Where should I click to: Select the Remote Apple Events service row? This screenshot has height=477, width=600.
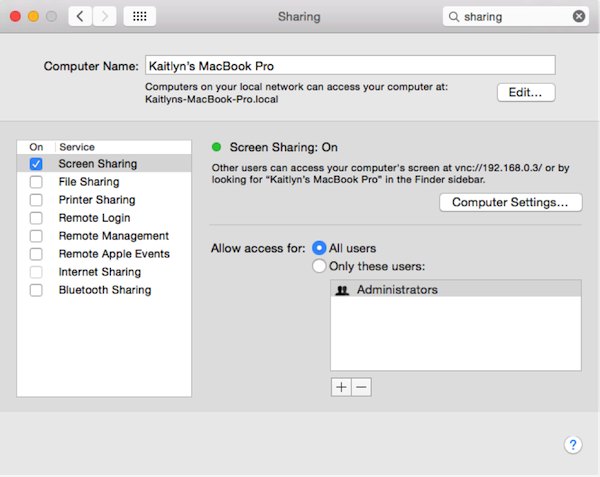click(x=104, y=254)
